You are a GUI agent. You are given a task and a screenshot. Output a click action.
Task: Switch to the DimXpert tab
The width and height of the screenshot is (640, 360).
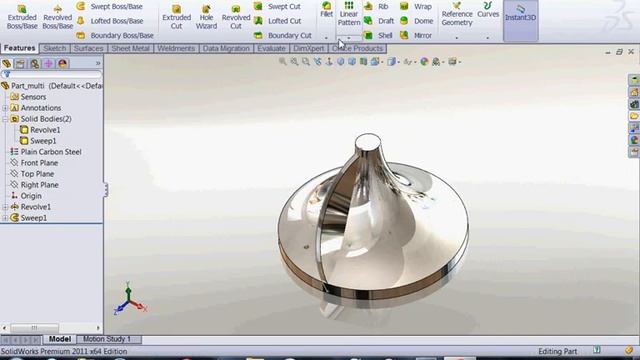pos(309,49)
